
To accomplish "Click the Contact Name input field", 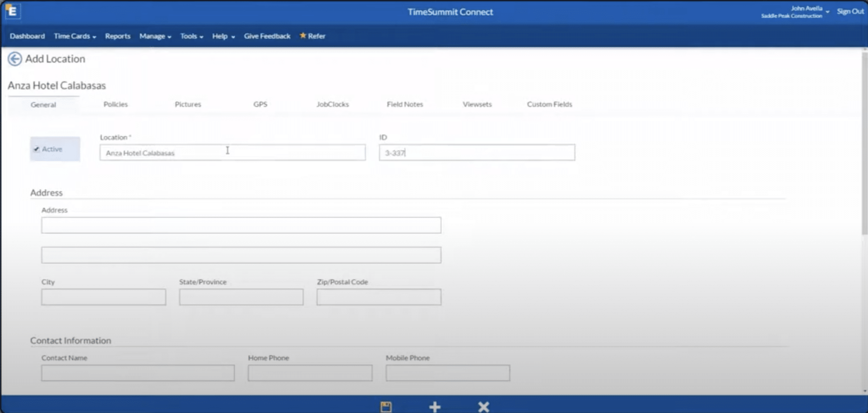I will (138, 373).
